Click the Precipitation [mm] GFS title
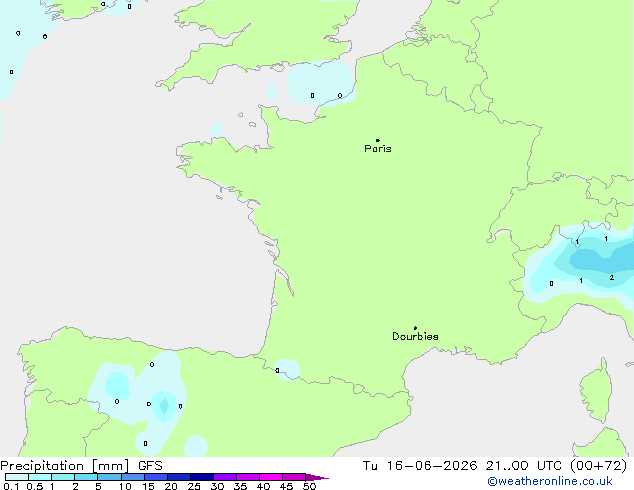The height and width of the screenshot is (490, 634). tap(81, 466)
